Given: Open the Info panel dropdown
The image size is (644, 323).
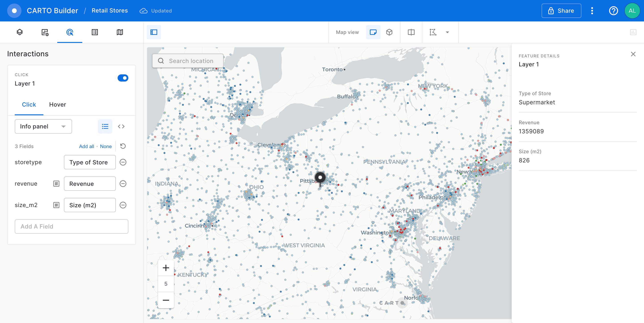Looking at the screenshot, I should (x=43, y=126).
